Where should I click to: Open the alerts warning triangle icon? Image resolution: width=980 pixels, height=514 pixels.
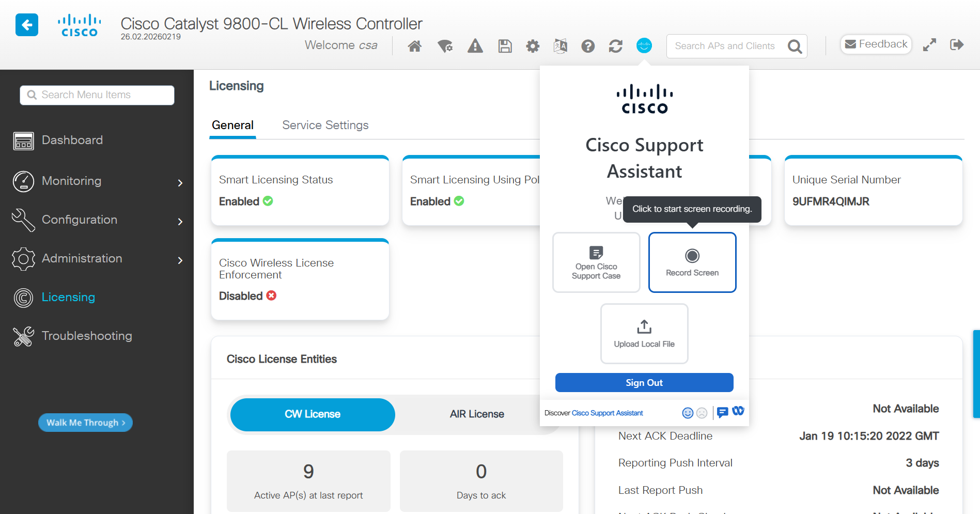475,46
